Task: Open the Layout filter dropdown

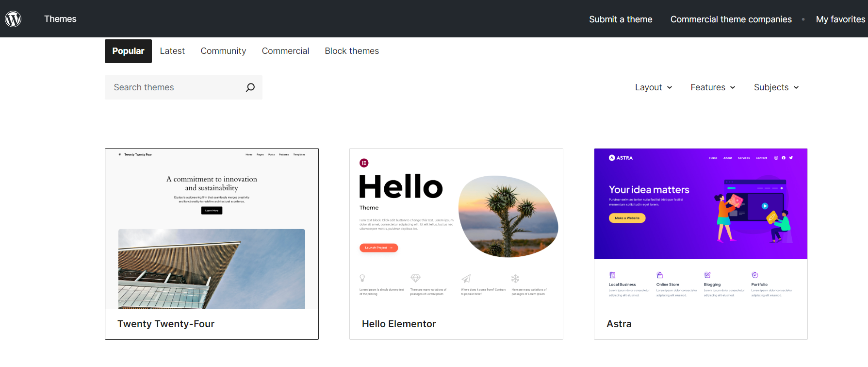Action: point(653,87)
